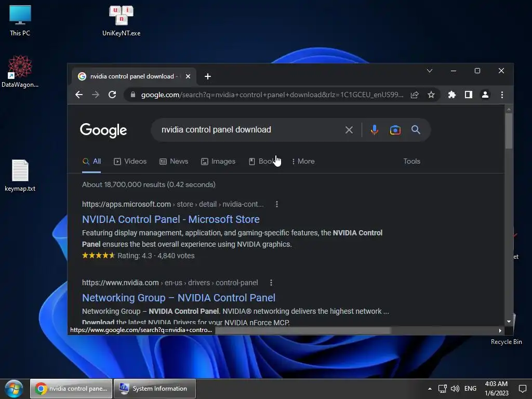The image size is (532, 399).
Task: Select the UniKeyNT.exe desktop icon
Action: pos(121,20)
